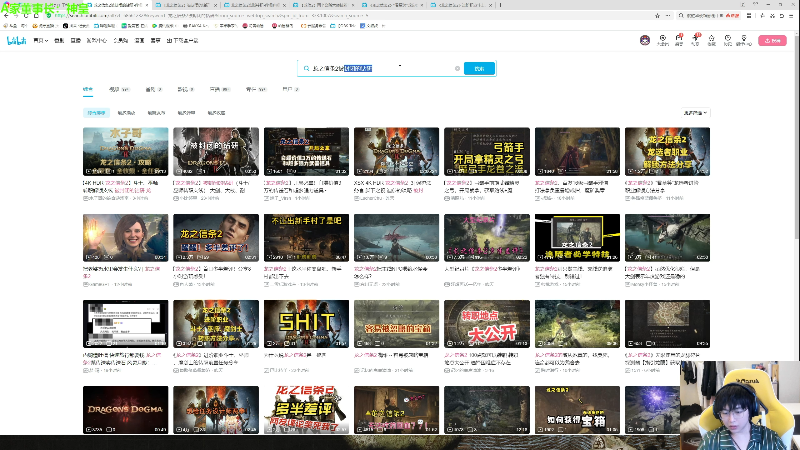
Task: Click the title under the 转职地点大公开 video
Action: [x=480, y=359]
